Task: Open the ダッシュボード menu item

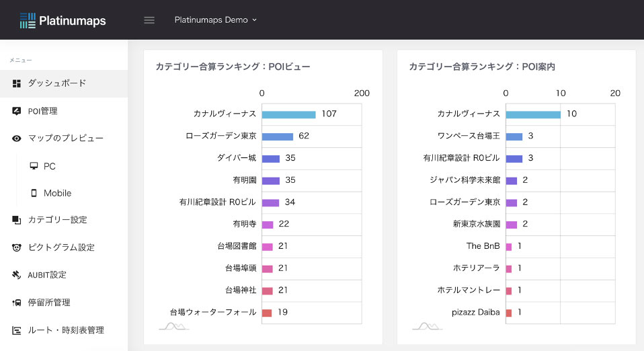Action: tap(64, 83)
